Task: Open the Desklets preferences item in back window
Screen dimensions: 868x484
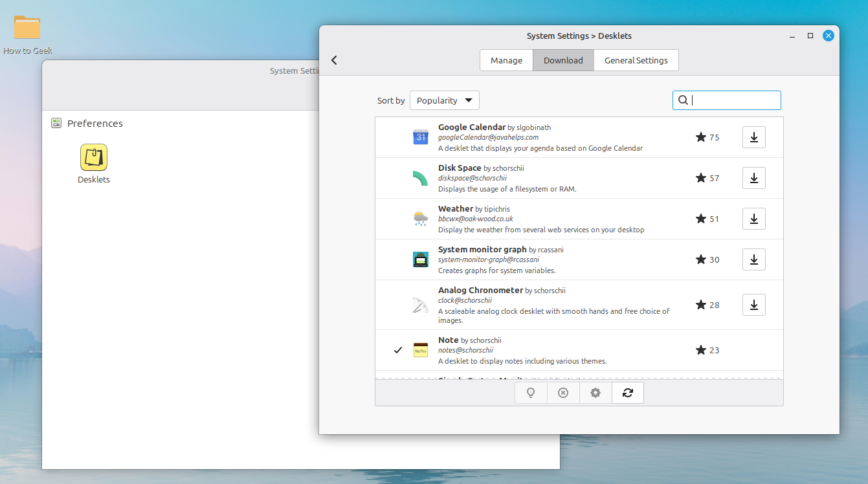Action: 94,164
